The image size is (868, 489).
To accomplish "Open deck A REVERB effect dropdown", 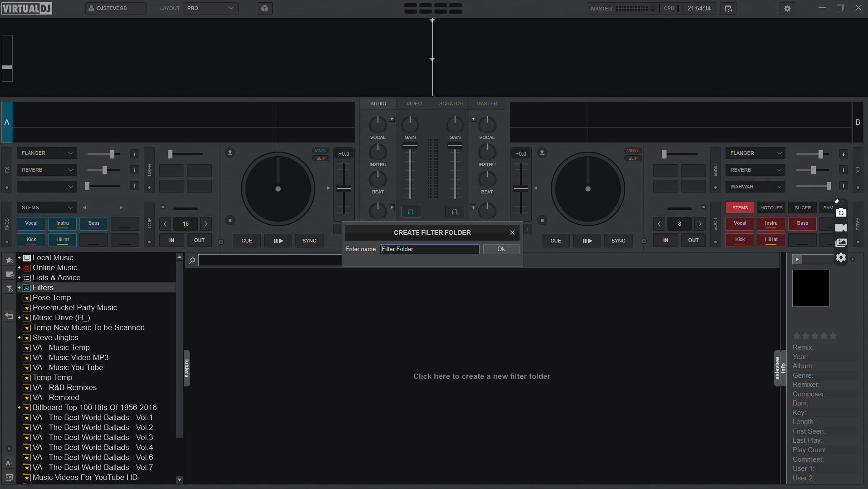I will [x=47, y=170].
